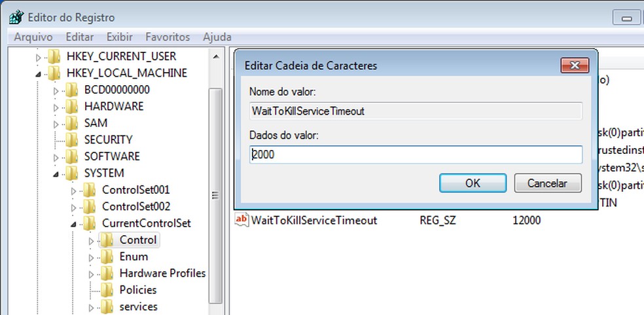
Task: Confirm the edit with OK button
Action: pyautogui.click(x=473, y=183)
